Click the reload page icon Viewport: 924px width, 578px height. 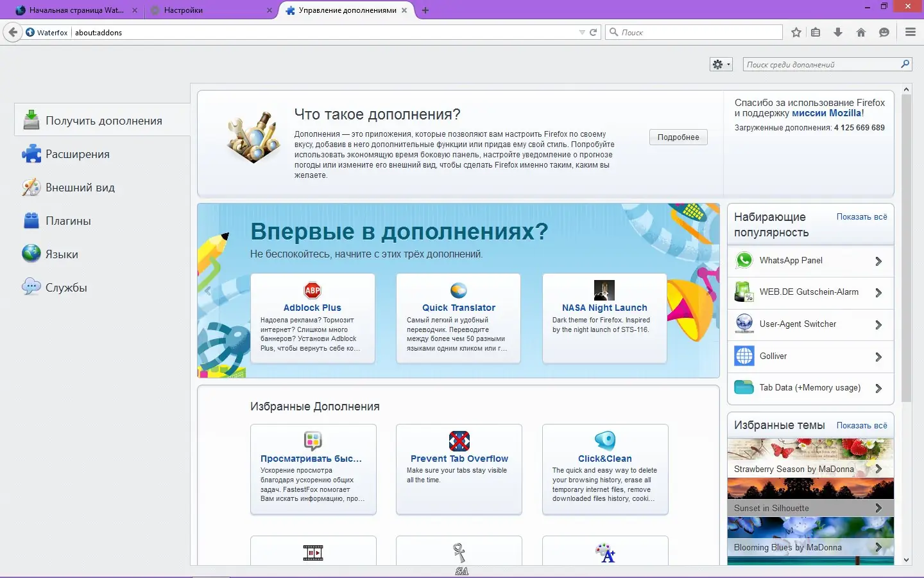tap(594, 32)
